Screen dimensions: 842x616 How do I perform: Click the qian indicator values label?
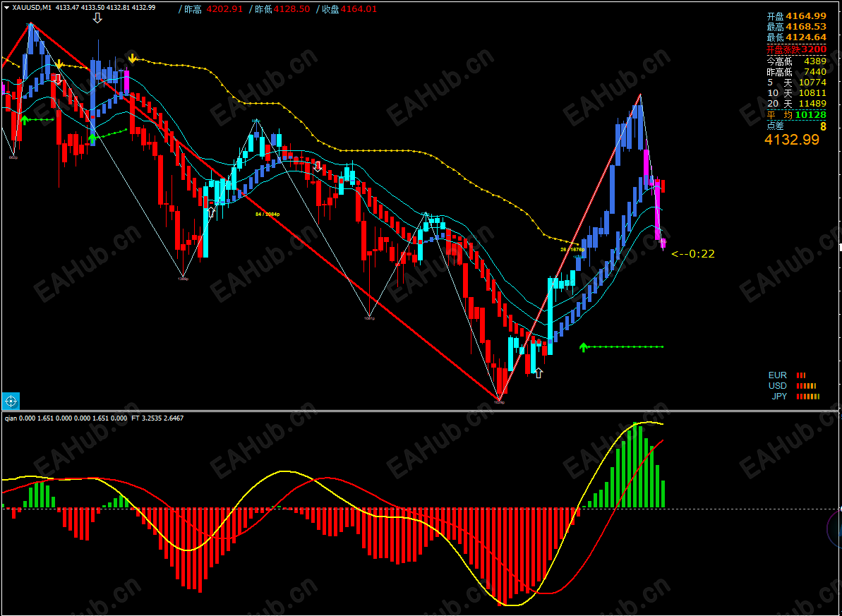(x=66, y=417)
